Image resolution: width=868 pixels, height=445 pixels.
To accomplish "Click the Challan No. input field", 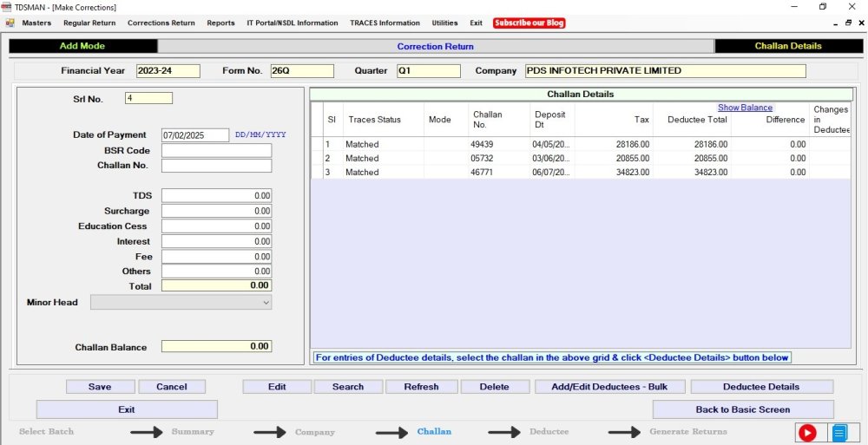I will pos(216,166).
